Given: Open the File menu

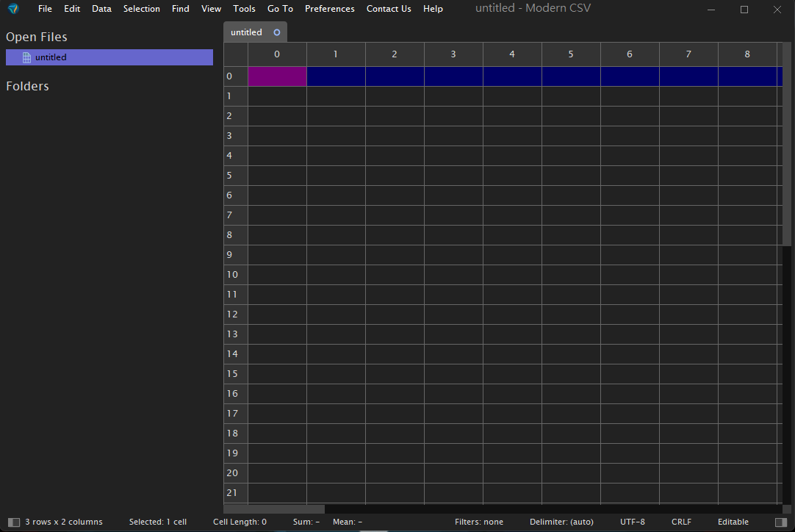Looking at the screenshot, I should tap(45, 9).
